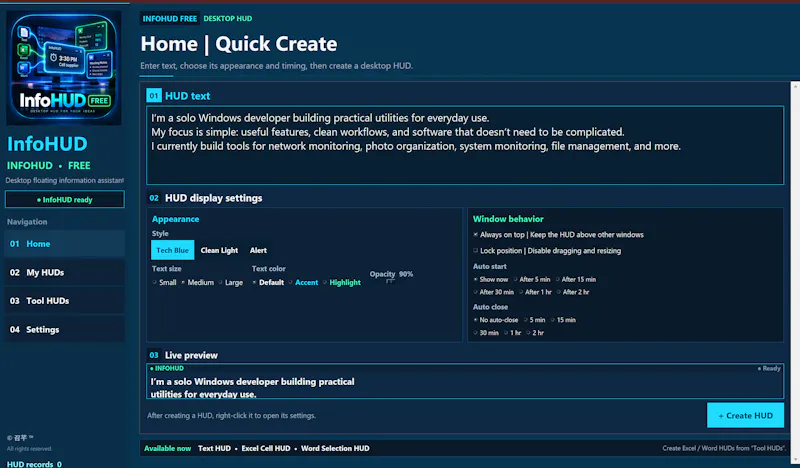Set auto close to 2 hr
Screen dimensions: 800x468
535,333
